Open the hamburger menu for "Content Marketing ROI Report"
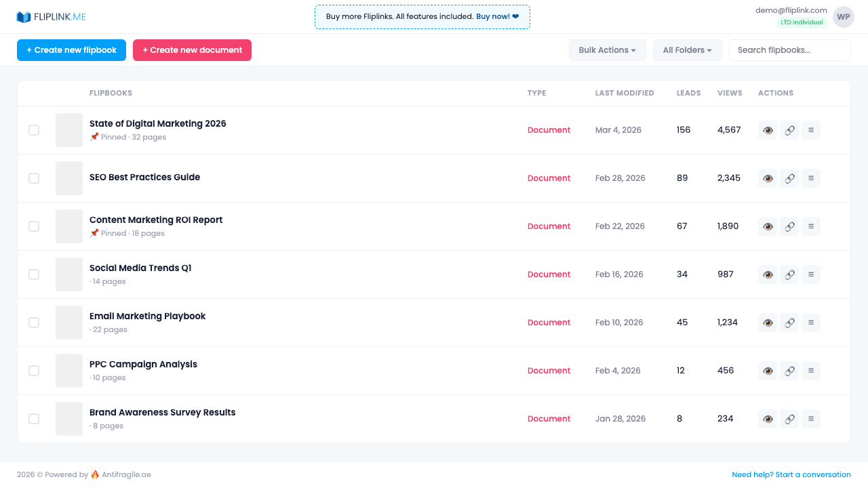This screenshot has width=868, height=488. 810,226
